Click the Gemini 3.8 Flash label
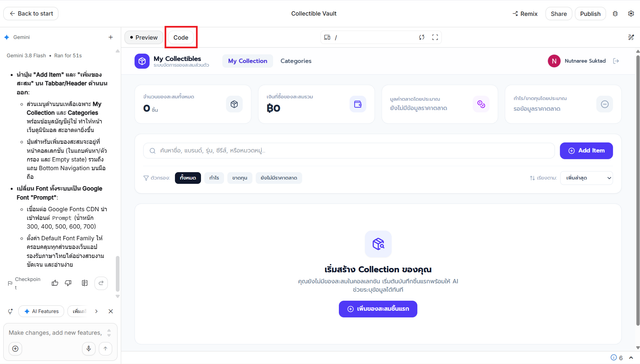Image resolution: width=640 pixels, height=364 pixels. 26,55
